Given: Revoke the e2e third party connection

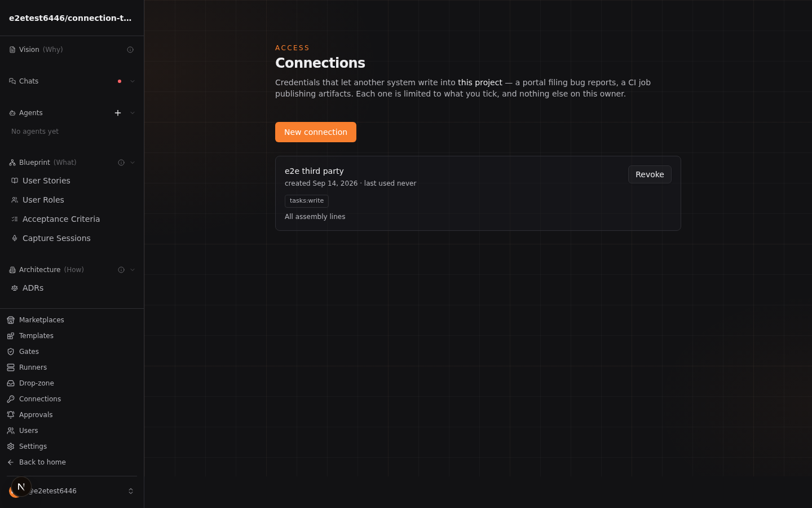Looking at the screenshot, I should (x=650, y=174).
